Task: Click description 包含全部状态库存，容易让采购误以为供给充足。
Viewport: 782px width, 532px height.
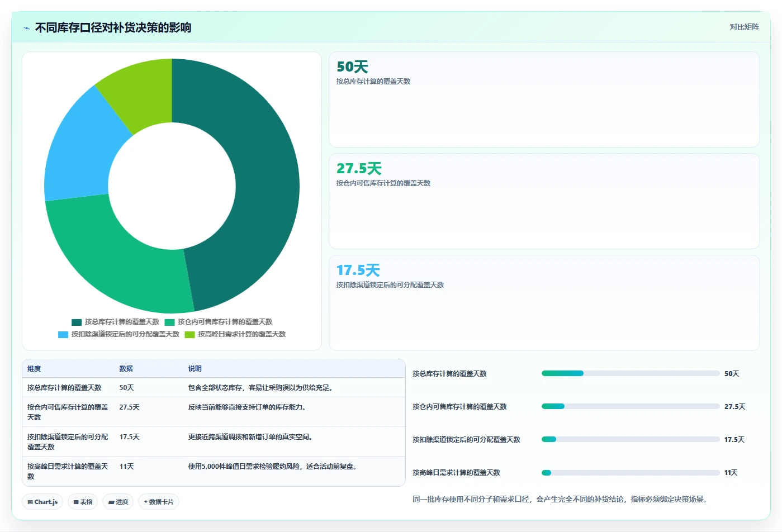Action: click(262, 388)
